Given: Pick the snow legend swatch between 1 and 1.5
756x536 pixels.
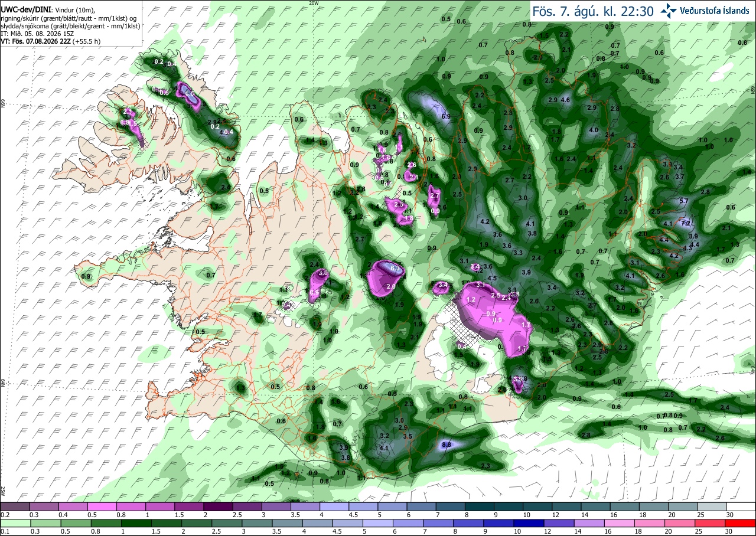Looking at the screenshot, I should [x=159, y=506].
